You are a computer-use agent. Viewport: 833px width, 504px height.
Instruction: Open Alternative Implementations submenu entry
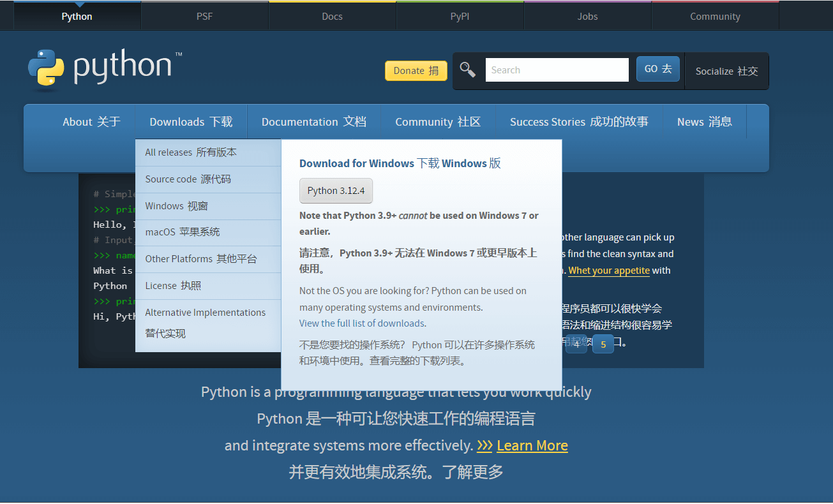pyautogui.click(x=208, y=323)
